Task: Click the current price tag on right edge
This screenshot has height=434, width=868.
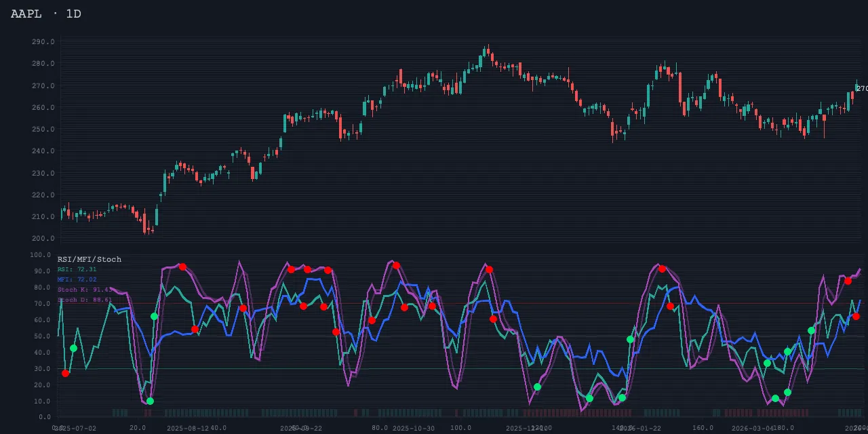Action: point(861,89)
